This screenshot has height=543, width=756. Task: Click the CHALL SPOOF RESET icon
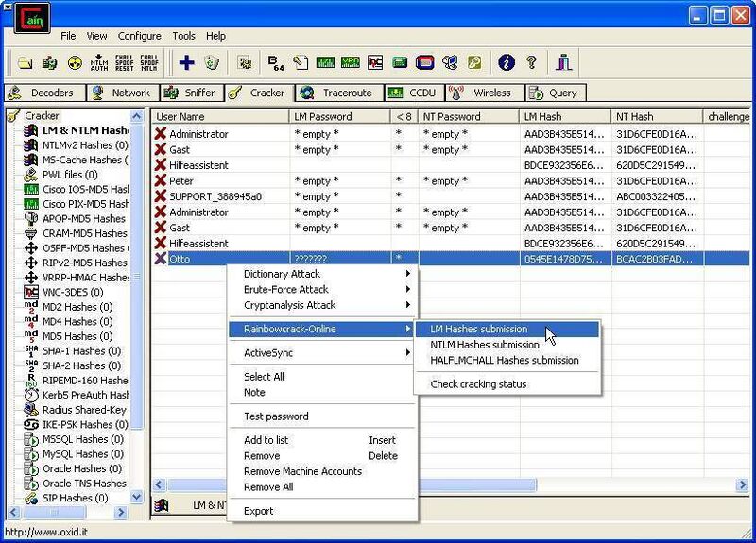125,62
